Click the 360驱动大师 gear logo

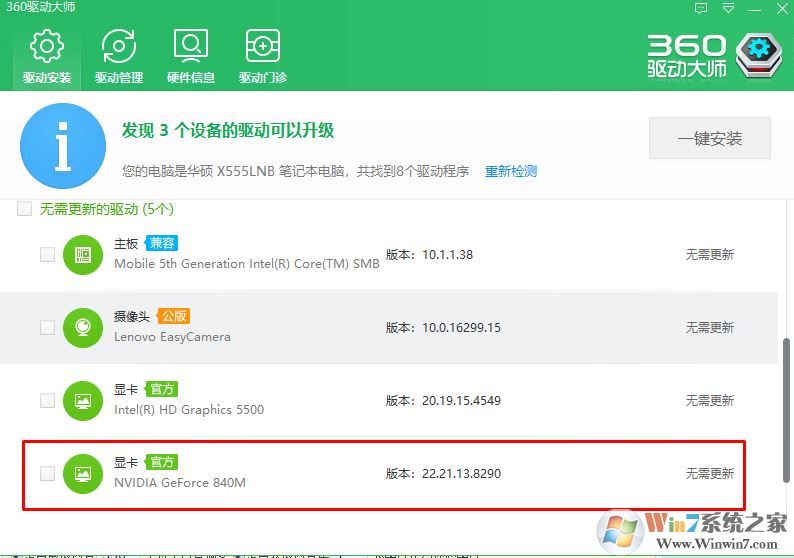(759, 56)
